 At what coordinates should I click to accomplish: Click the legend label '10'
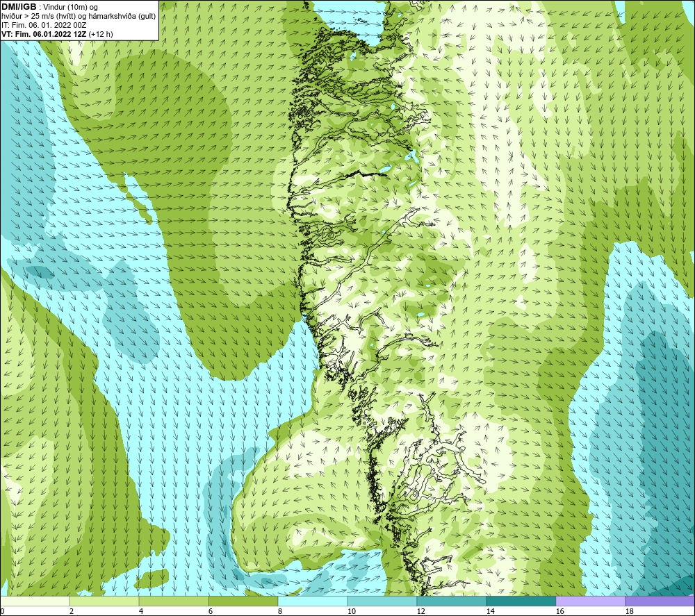coord(352,611)
